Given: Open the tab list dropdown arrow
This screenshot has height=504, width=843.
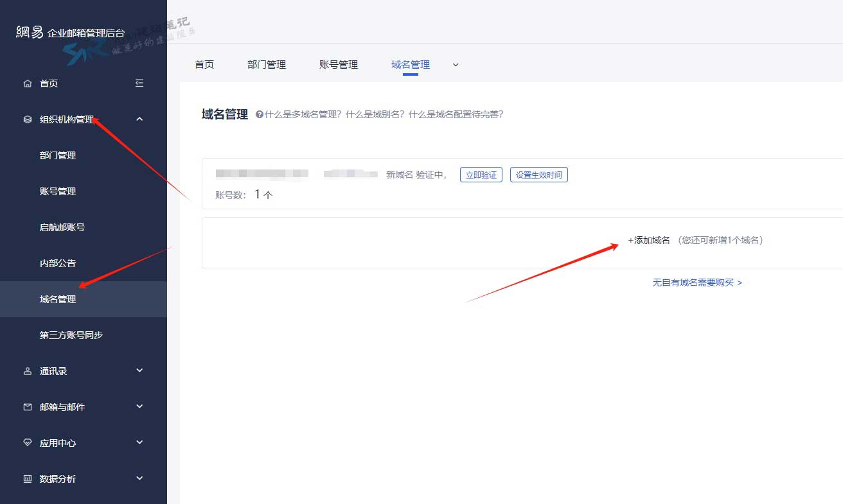Looking at the screenshot, I should pos(456,65).
